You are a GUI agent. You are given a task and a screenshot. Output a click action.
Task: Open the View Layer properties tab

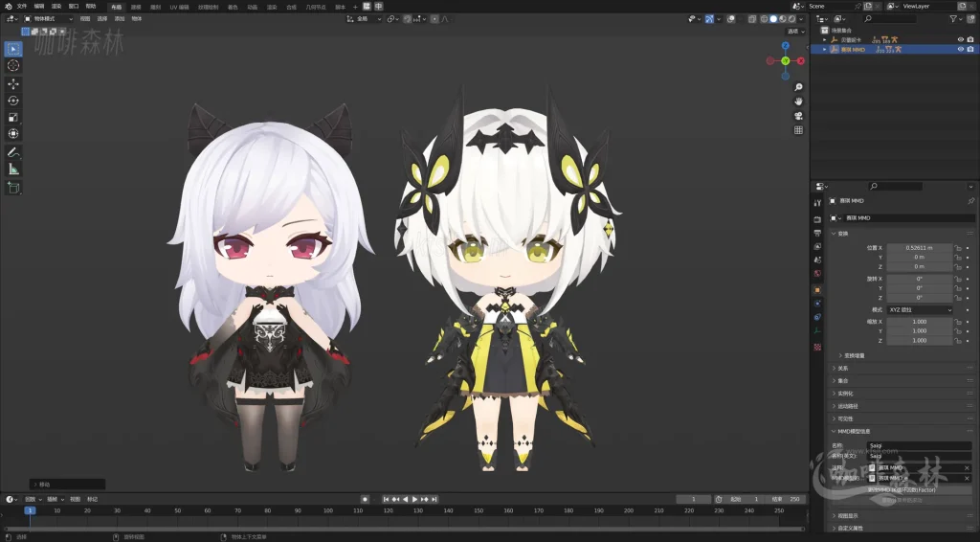pos(817,246)
